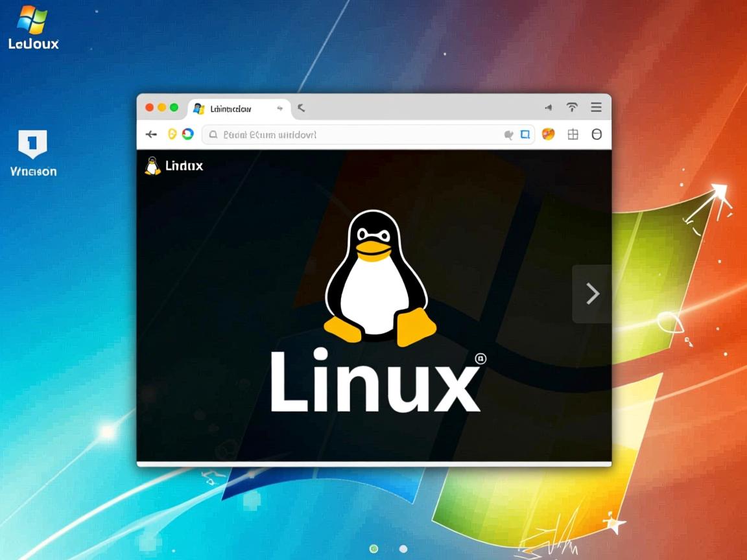Select the penguin logo icon next to Linux heading
The height and width of the screenshot is (560, 747).
[152, 165]
